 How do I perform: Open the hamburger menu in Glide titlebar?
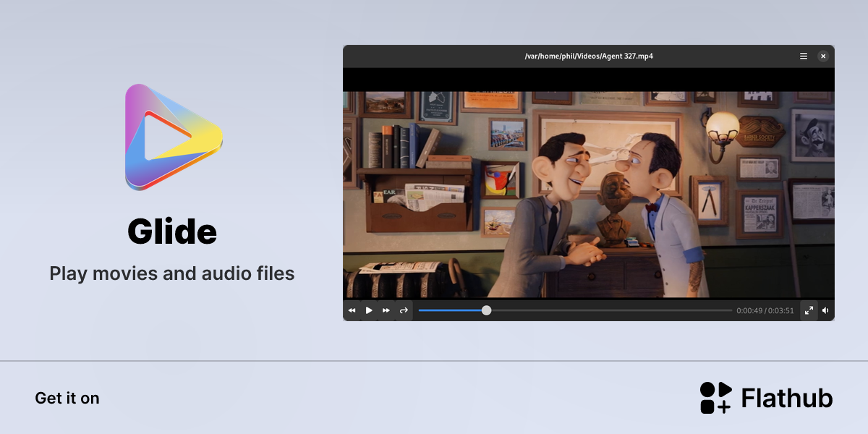(x=804, y=56)
